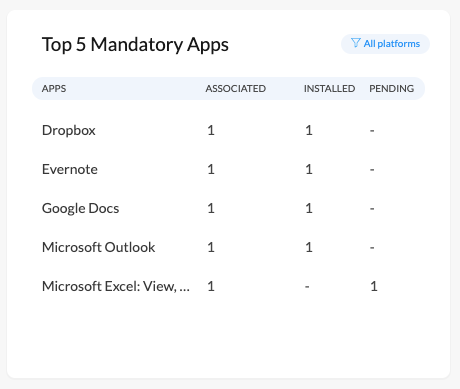Select the Google Docs app row
The width and height of the screenshot is (460, 389).
228,208
